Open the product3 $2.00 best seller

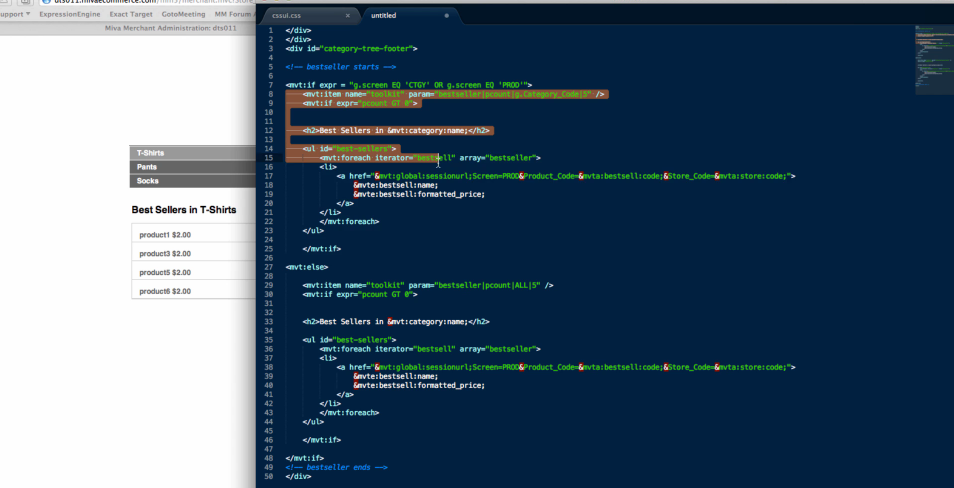point(165,254)
